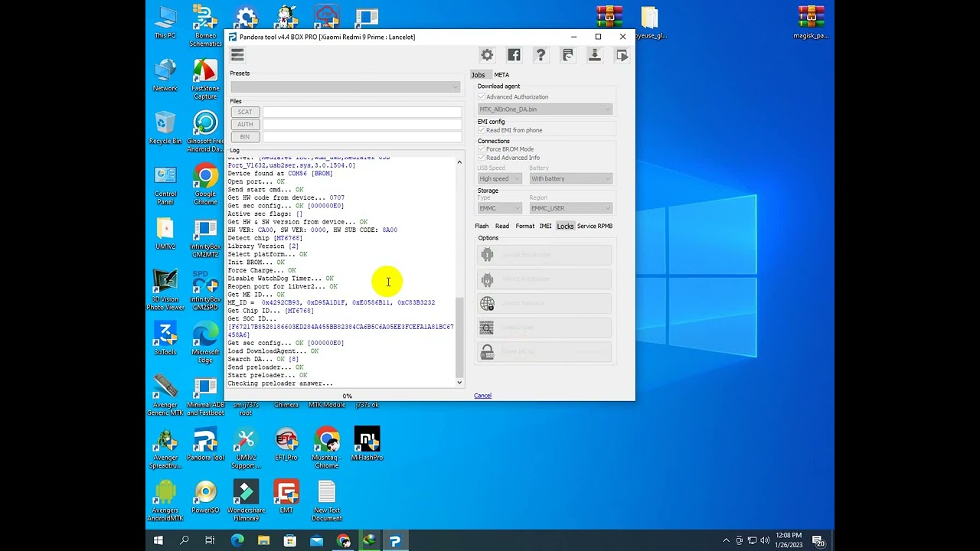Open PowerISO desktop shortcut

click(205, 497)
